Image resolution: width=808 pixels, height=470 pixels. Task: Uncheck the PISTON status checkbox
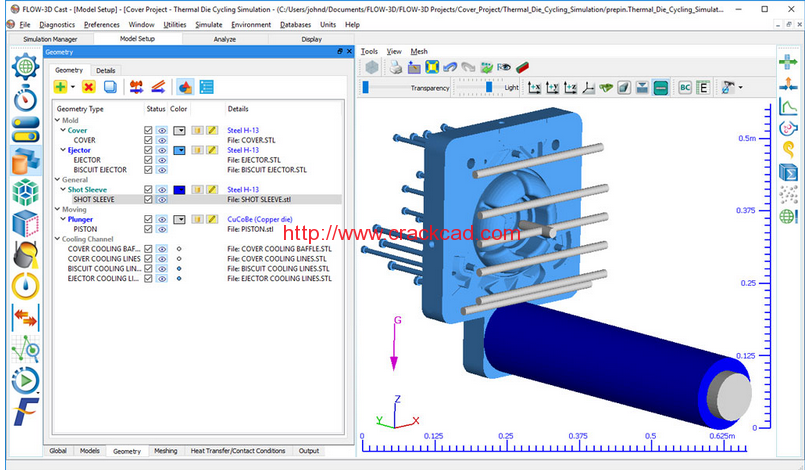pos(148,229)
